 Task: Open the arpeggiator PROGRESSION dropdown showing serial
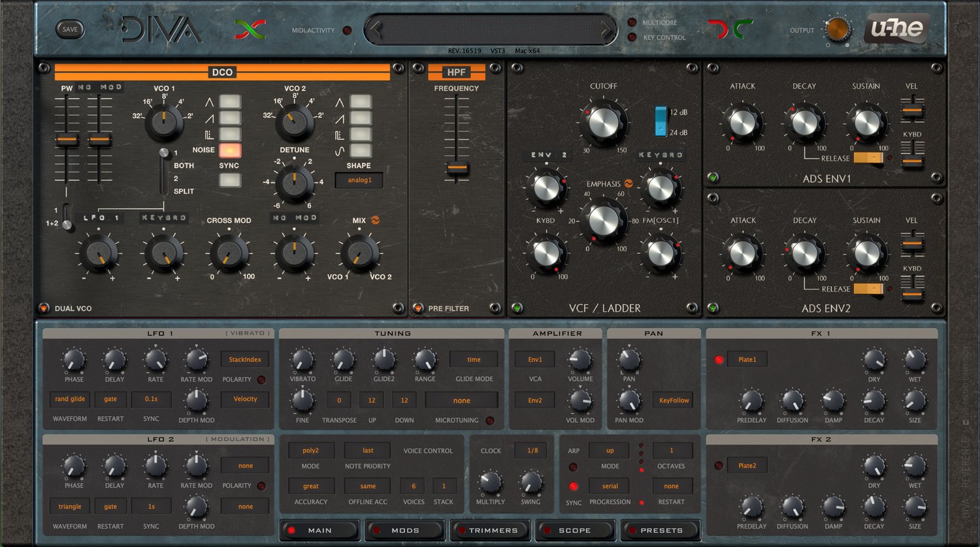click(x=610, y=486)
